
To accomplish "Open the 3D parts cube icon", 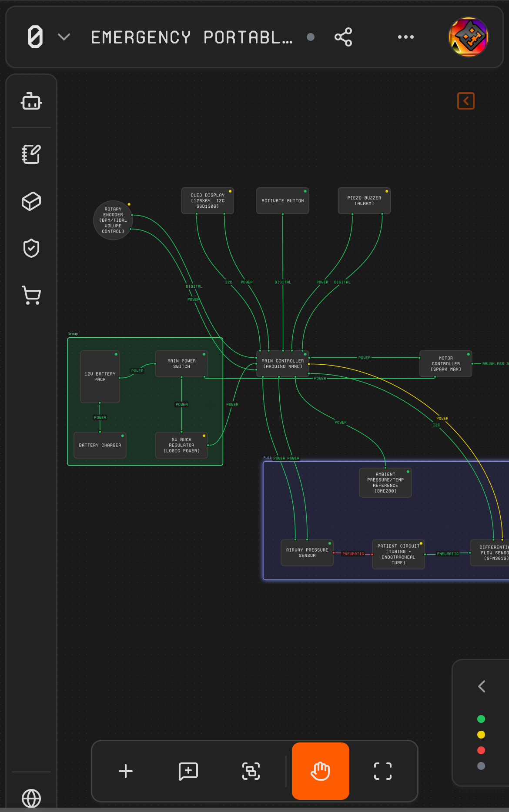I will coord(31,201).
